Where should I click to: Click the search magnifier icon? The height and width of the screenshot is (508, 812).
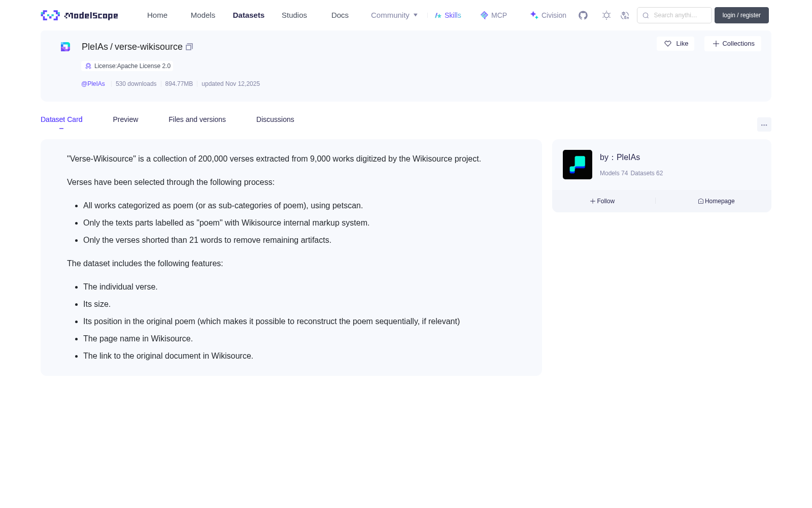click(646, 15)
